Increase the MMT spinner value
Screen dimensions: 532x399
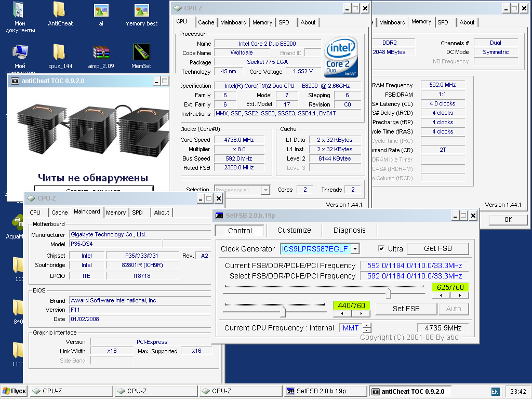[x=367, y=325]
